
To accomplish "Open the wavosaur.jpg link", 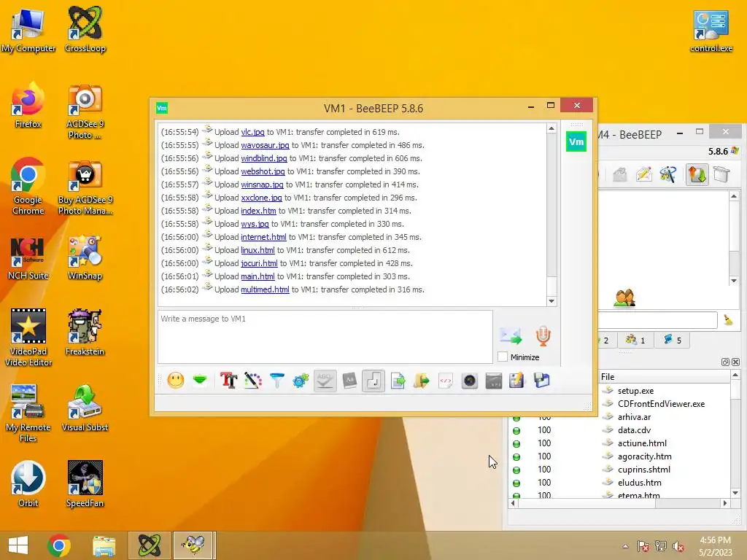I will [x=265, y=145].
